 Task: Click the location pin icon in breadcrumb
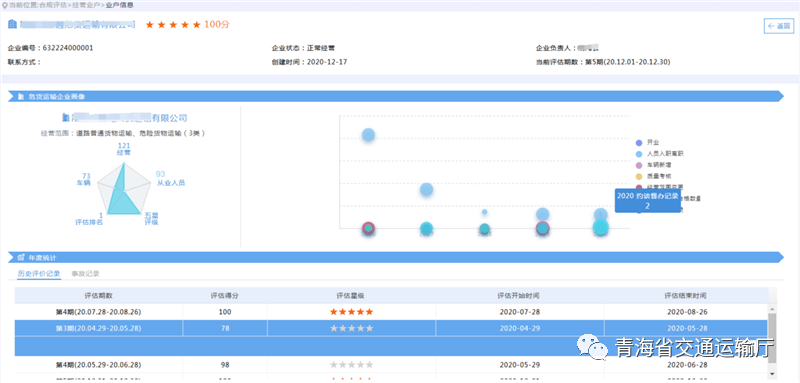pos(5,5)
